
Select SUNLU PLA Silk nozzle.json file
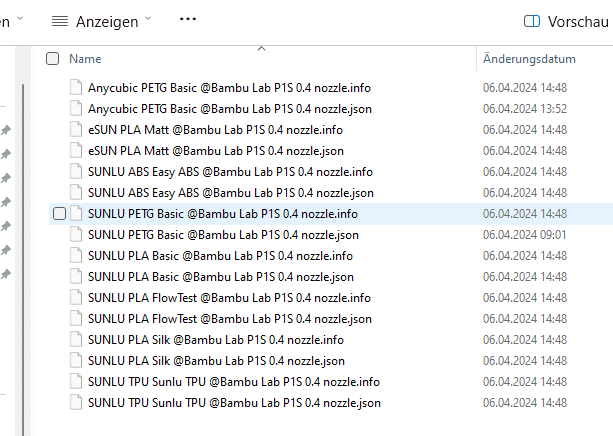(216, 361)
